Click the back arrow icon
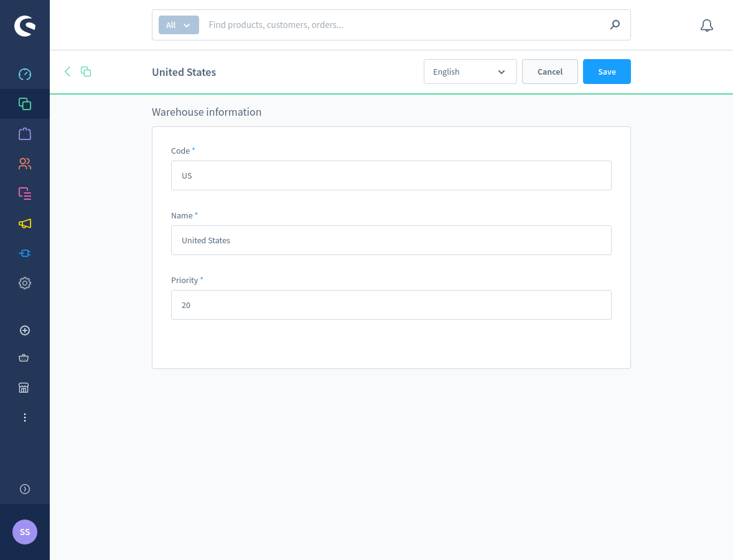Image resolution: width=733 pixels, height=560 pixels. tap(67, 72)
